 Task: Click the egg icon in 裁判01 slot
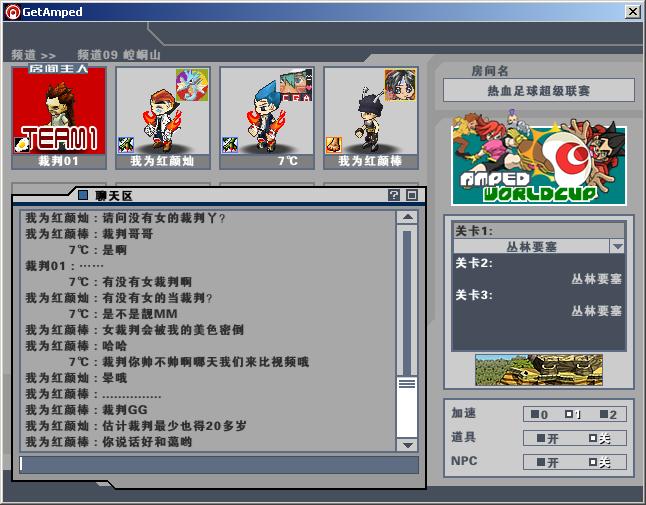[22, 144]
